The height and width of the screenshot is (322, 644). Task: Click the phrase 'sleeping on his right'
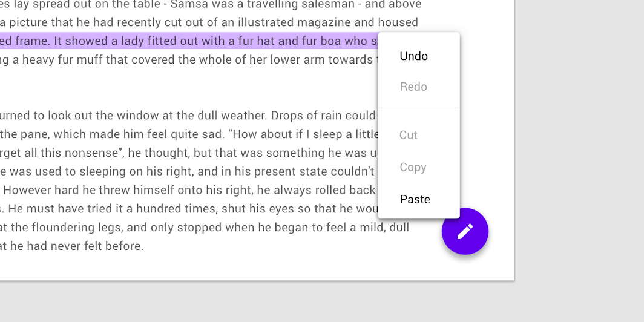pyautogui.click(x=131, y=172)
